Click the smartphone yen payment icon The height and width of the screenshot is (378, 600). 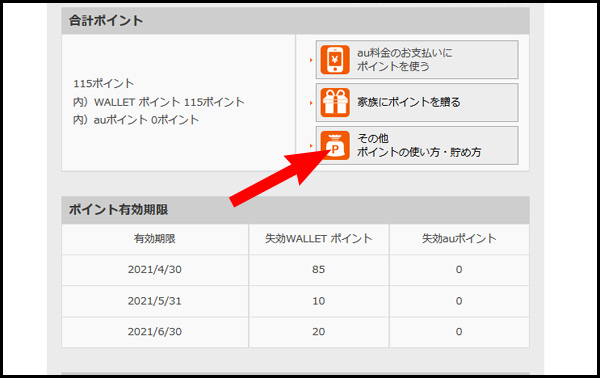[x=335, y=59]
